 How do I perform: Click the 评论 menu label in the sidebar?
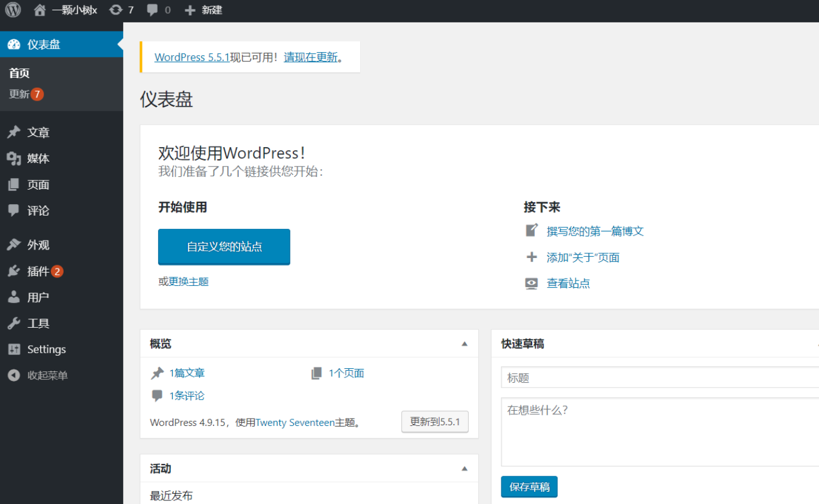38,211
